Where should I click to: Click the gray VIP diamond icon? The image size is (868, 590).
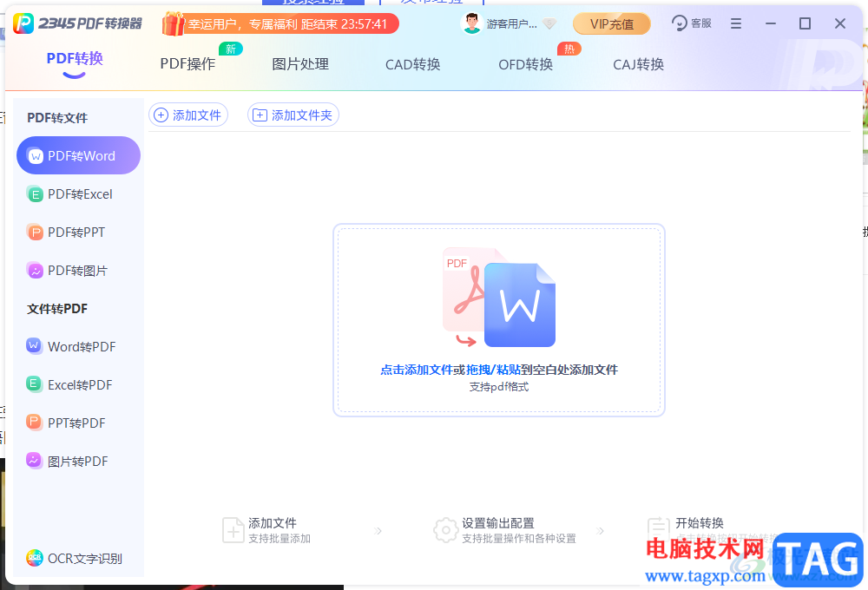pos(549,23)
